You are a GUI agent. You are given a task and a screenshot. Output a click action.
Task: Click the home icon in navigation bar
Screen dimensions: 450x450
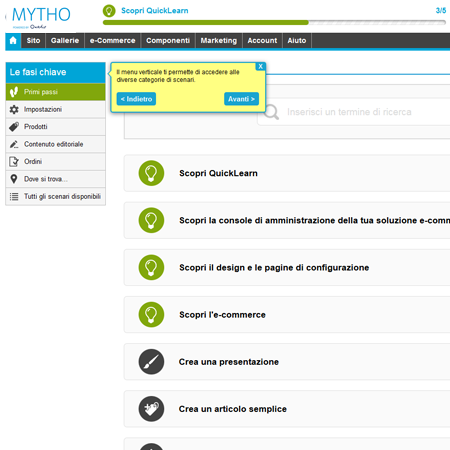tap(13, 41)
